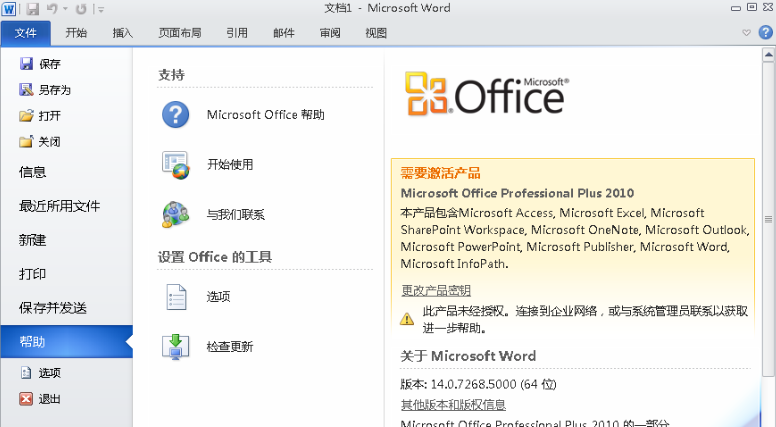Image resolution: width=776 pixels, height=427 pixels.
Task: Click the version text 14.0.7268.5000
Action: click(x=473, y=384)
